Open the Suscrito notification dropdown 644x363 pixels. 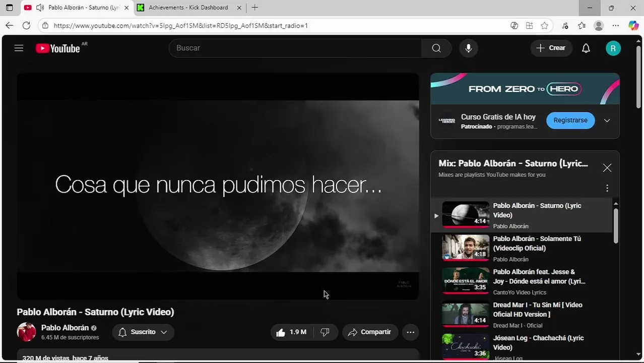143,332
